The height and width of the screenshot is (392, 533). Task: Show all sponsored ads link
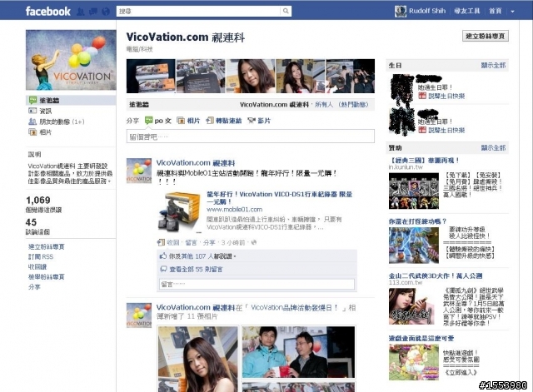(493, 148)
